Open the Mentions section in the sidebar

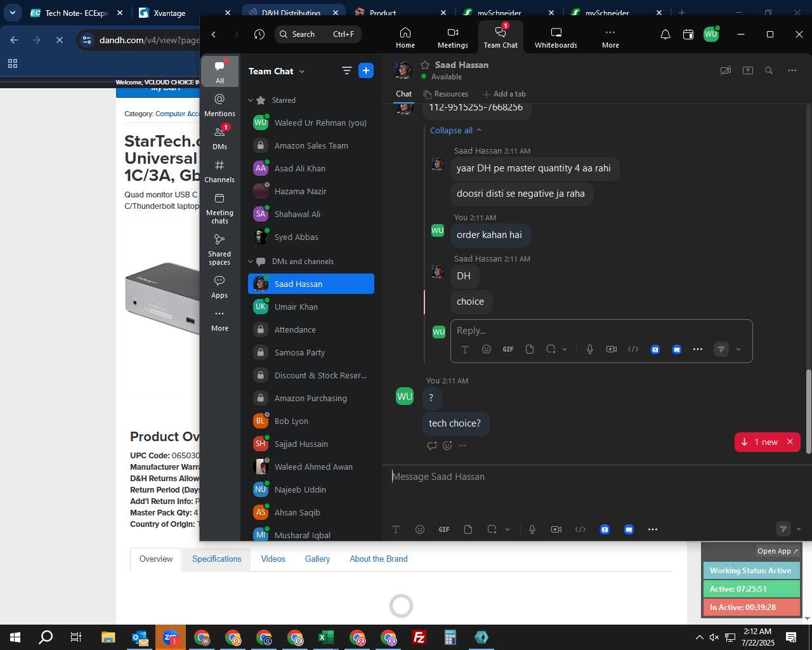(x=219, y=105)
